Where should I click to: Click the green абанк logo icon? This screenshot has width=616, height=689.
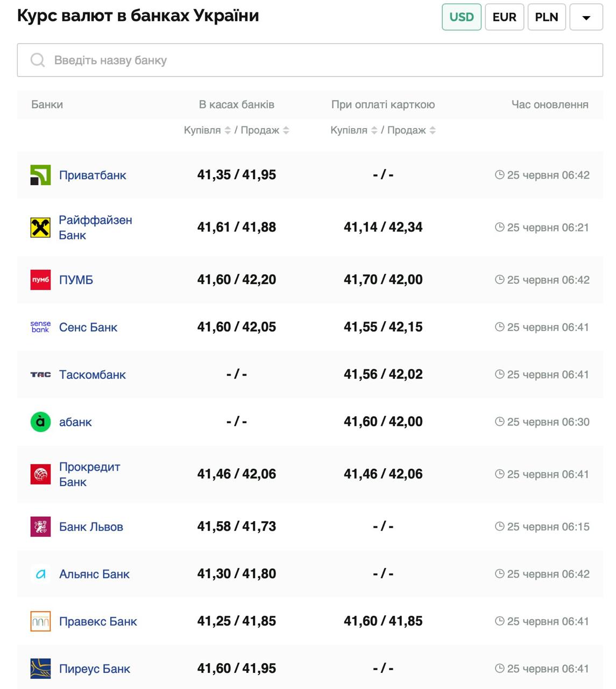pos(40,422)
